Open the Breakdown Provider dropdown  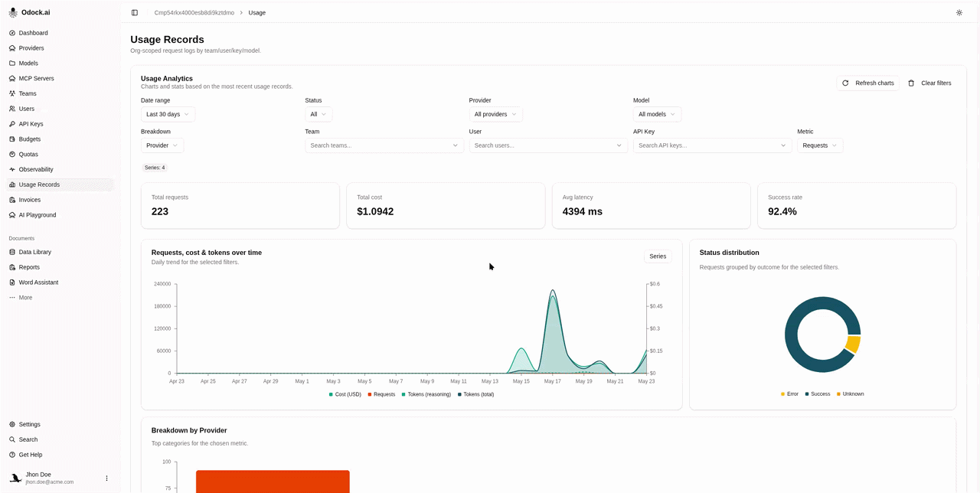tap(162, 145)
